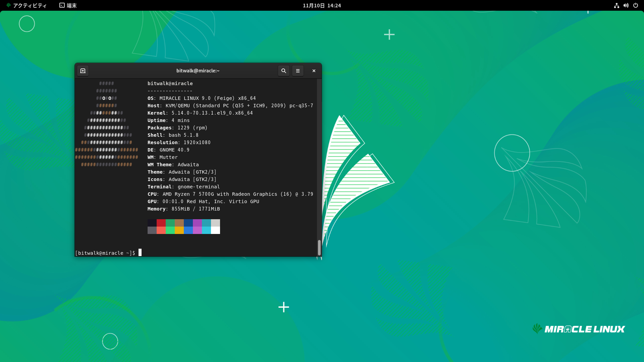Viewport: 644px width, 362px height.
Task: Open a new terminal tab
Action: click(83, 71)
